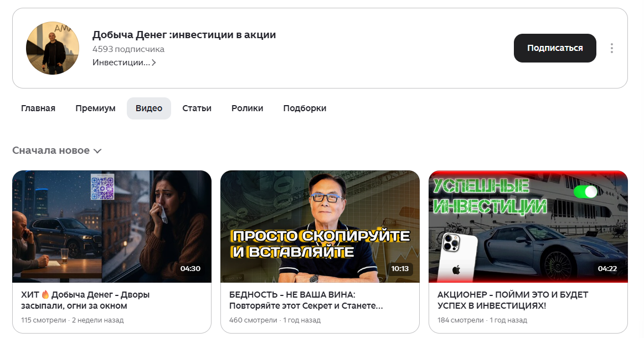Open the three-dot channel options menu

tap(611, 48)
